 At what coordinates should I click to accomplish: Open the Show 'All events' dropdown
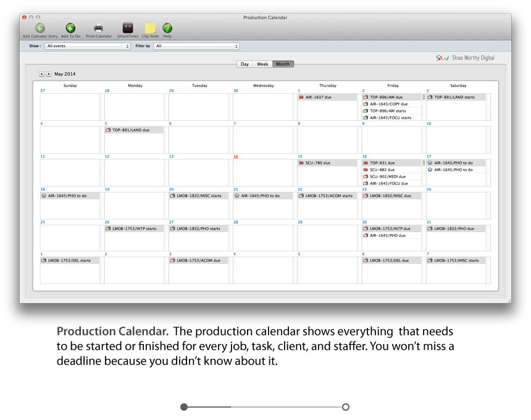click(x=88, y=46)
